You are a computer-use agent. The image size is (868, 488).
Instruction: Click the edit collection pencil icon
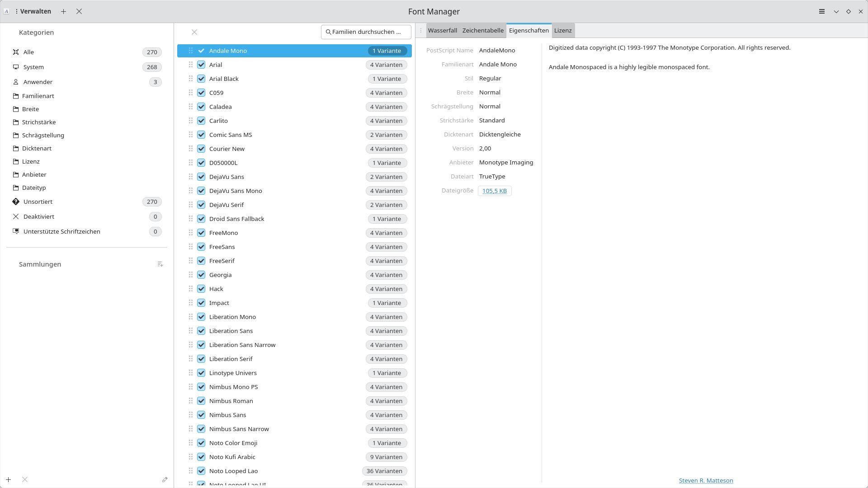coord(165,479)
